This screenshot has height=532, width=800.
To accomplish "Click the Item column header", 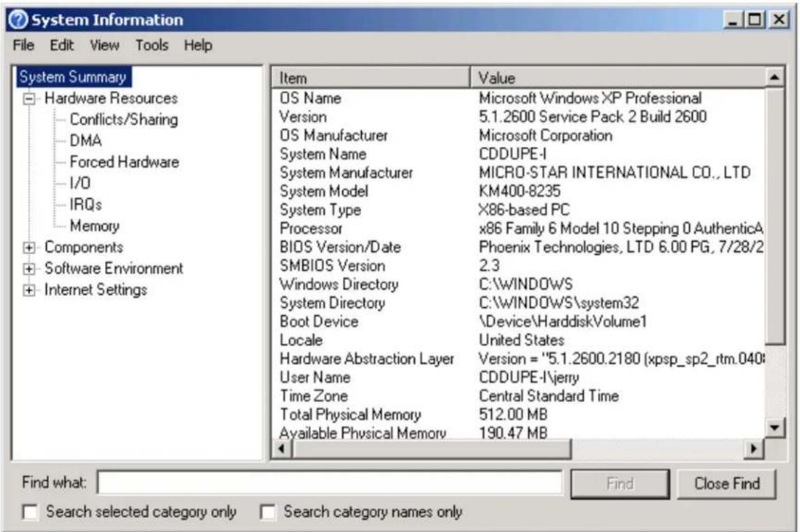I will 371,78.
